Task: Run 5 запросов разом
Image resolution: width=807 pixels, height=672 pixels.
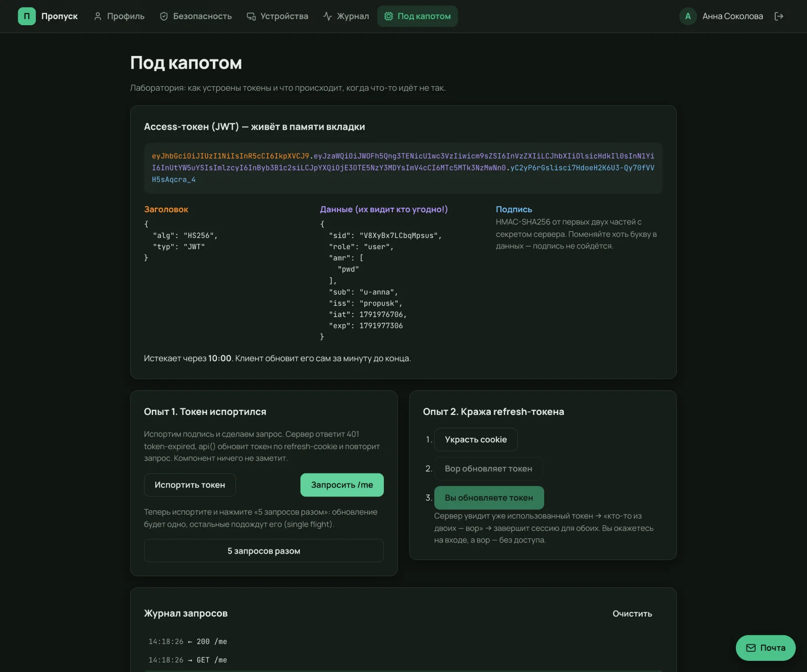Action: (x=264, y=551)
